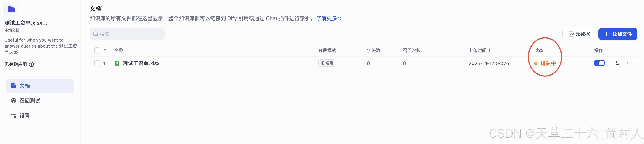This screenshot has width=644, height=144.
Task: Open 设置 via the sidebar settings icon
Action: point(13,115)
